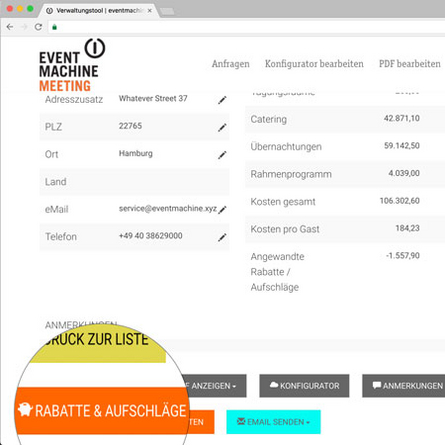The image size is (445, 445).
Task: Edit the Adresszusatz field with pencil icon
Action: click(222, 100)
